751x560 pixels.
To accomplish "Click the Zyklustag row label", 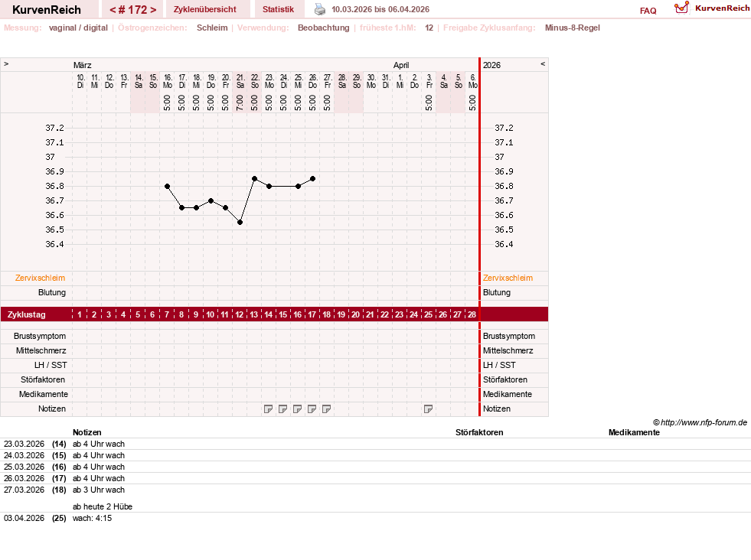I will (x=26, y=314).
